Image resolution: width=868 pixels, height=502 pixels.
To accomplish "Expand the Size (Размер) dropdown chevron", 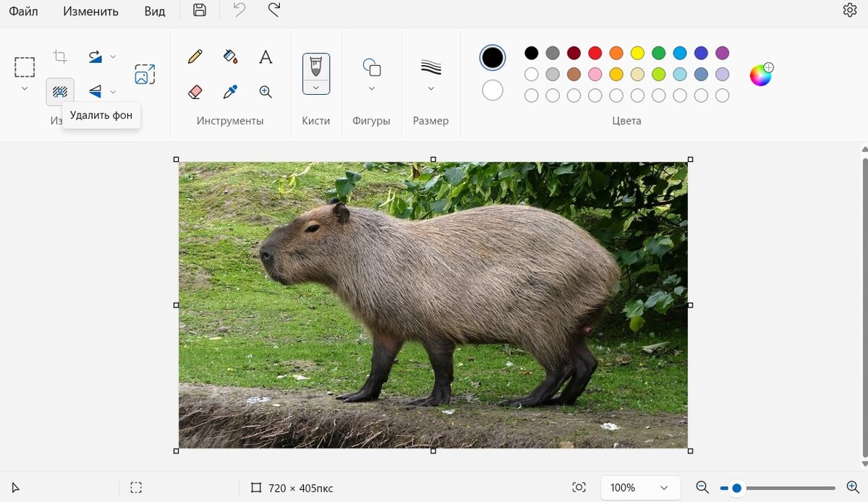I will coord(431,88).
